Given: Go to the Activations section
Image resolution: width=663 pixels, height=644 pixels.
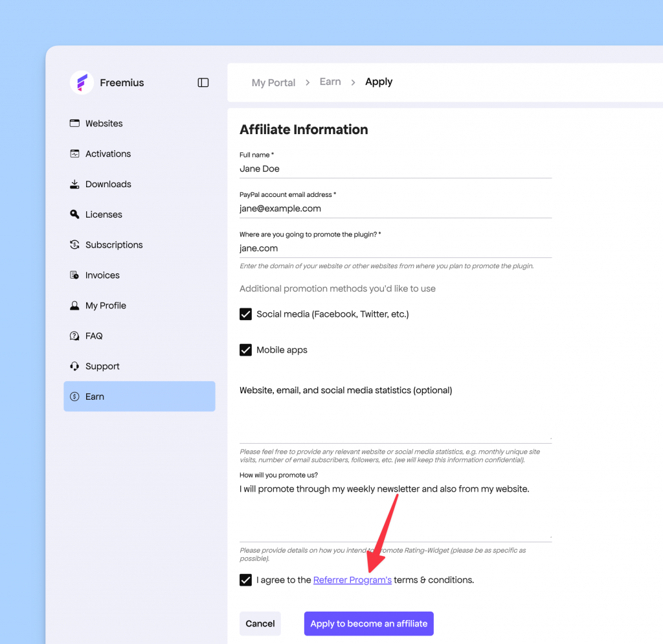Looking at the screenshot, I should 139,154.
